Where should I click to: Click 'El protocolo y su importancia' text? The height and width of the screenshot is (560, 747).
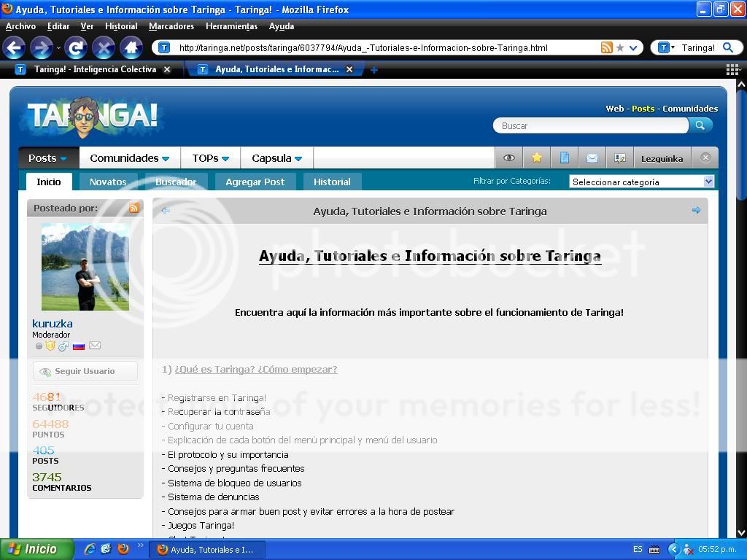(228, 455)
